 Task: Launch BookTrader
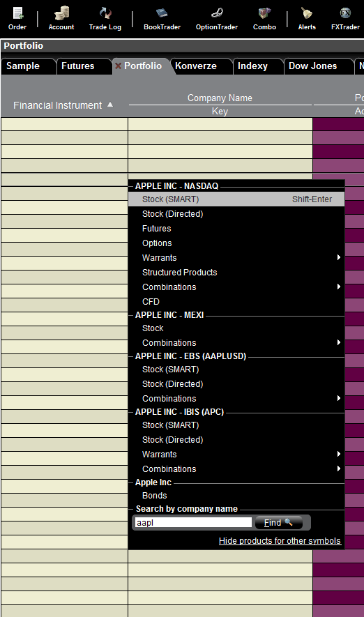pos(162,19)
